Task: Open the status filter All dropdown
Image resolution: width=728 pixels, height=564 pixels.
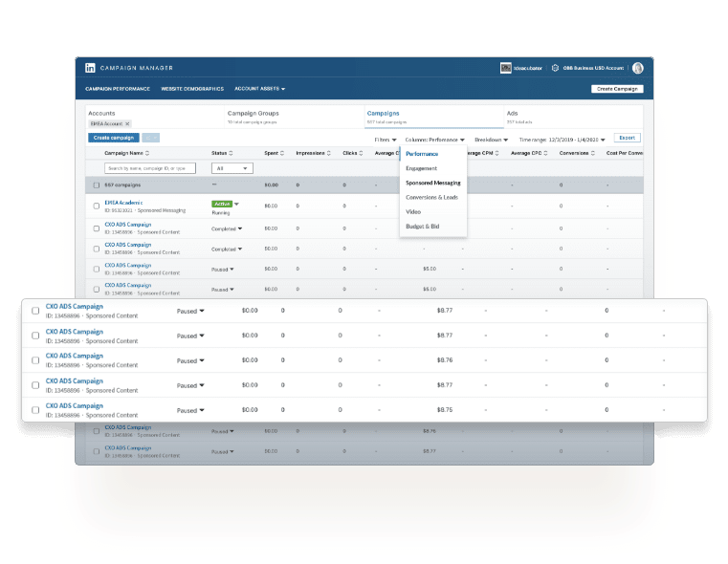Action: pyautogui.click(x=232, y=168)
